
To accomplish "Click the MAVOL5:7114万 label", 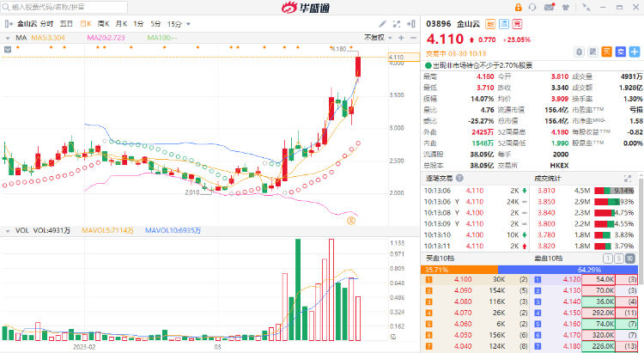I will coord(107,230).
